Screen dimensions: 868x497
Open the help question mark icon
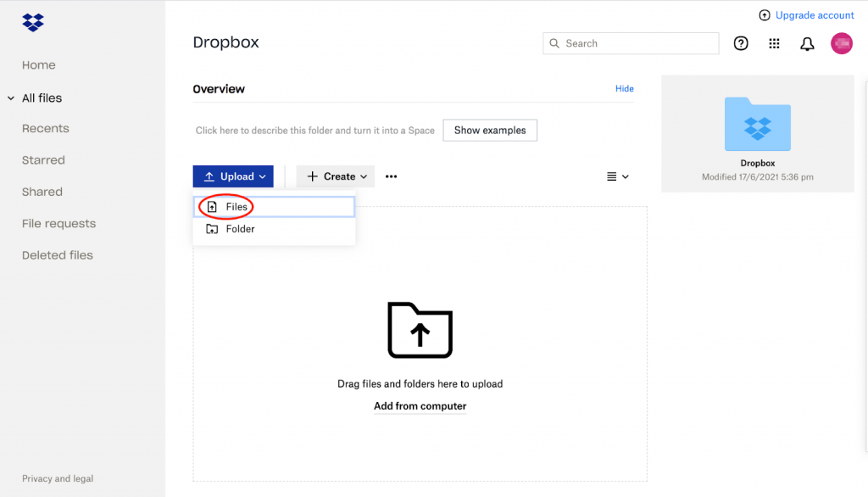[x=741, y=43]
